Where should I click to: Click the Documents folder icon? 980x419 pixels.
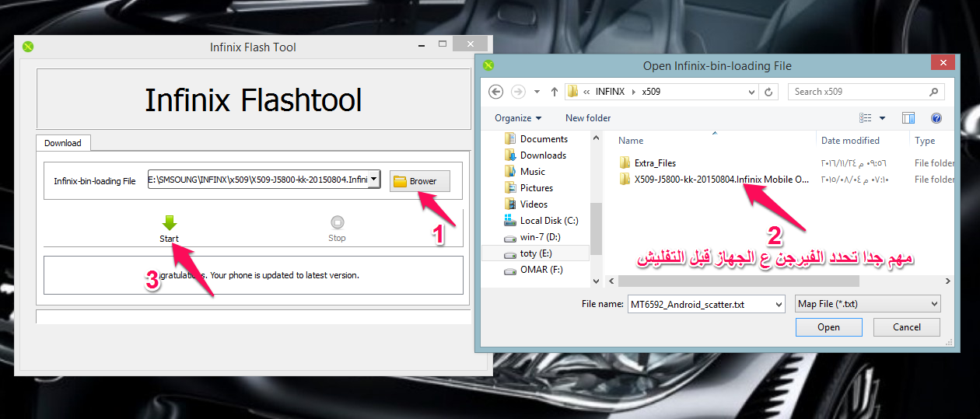pyautogui.click(x=510, y=139)
